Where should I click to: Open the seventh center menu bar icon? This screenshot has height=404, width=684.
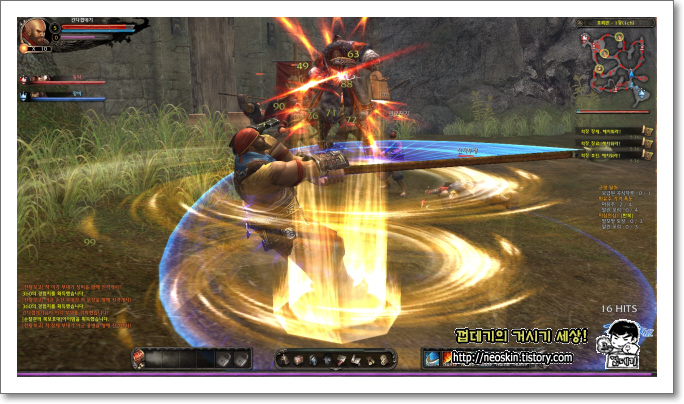[x=370, y=360]
